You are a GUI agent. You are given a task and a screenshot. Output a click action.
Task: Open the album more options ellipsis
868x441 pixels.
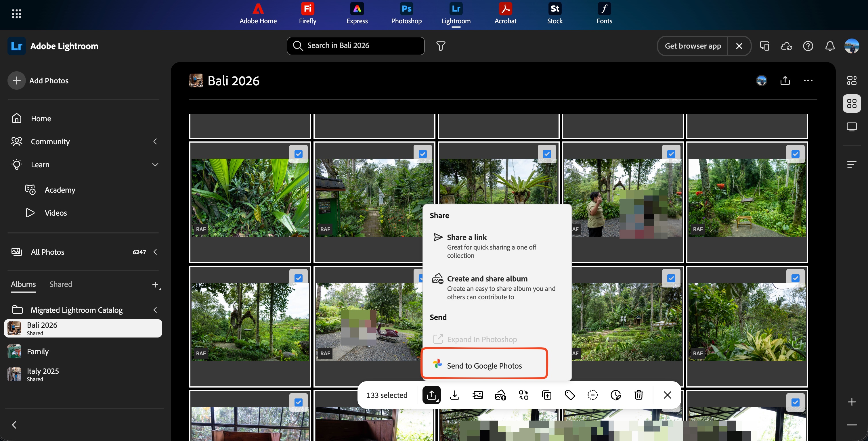point(808,80)
